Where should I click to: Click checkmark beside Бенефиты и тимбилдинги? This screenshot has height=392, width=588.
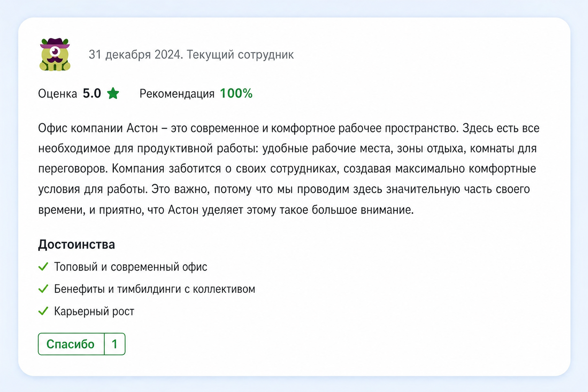43,289
